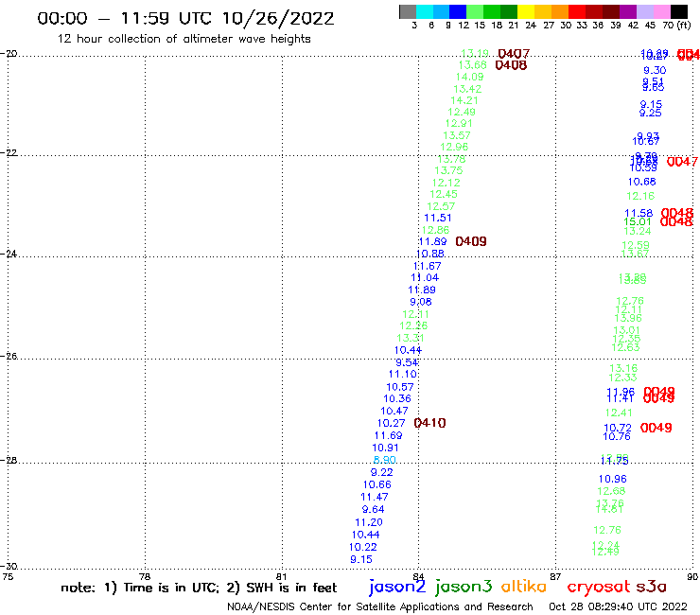Screen dimensions: 700x615
Task: Select the yellow swatch in the height legend
Action: [x=526, y=11]
